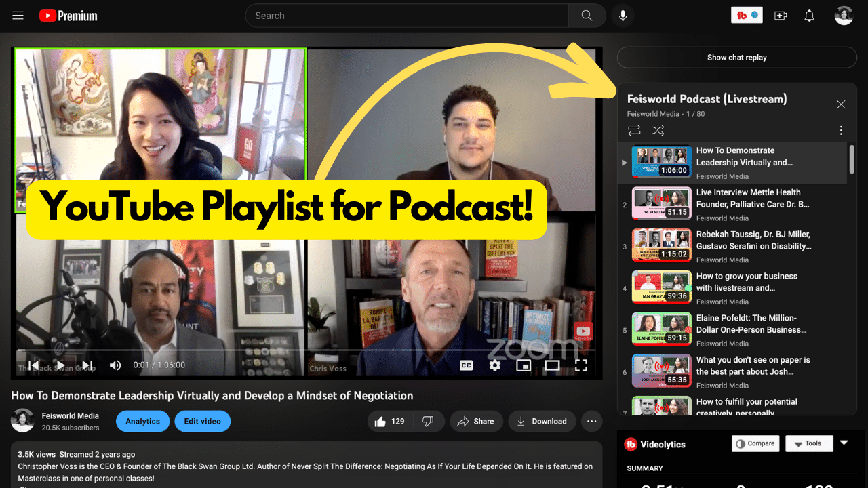Image resolution: width=868 pixels, height=488 pixels.
Task: Open the notifications bell
Action: (x=809, y=16)
